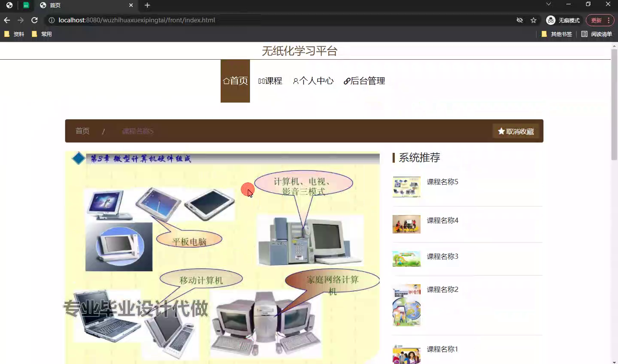Click the browser forward arrow

[x=21, y=20]
